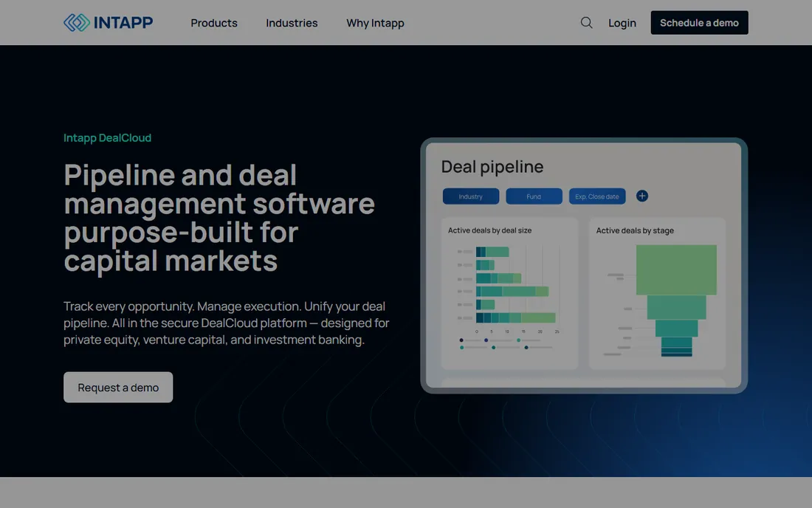
Task: Click Active deals by stage title
Action: coord(634,230)
